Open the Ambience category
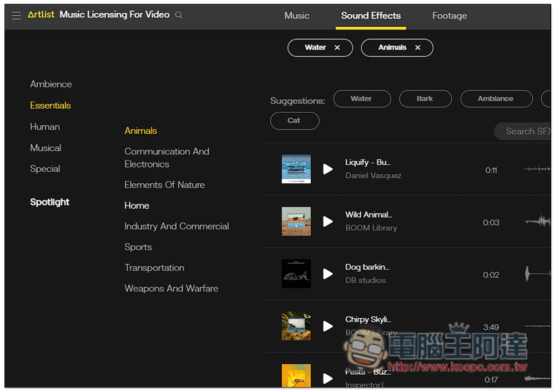The width and height of the screenshot is (555, 392). (x=51, y=84)
